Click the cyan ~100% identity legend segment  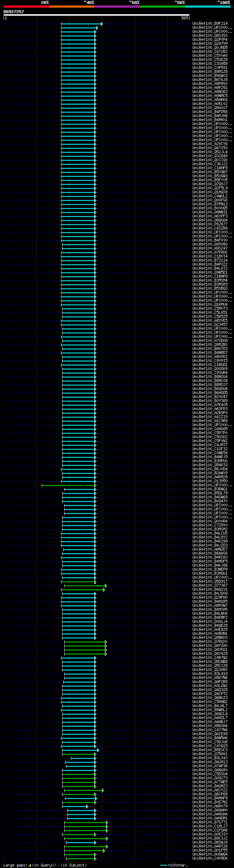click(207, 7)
